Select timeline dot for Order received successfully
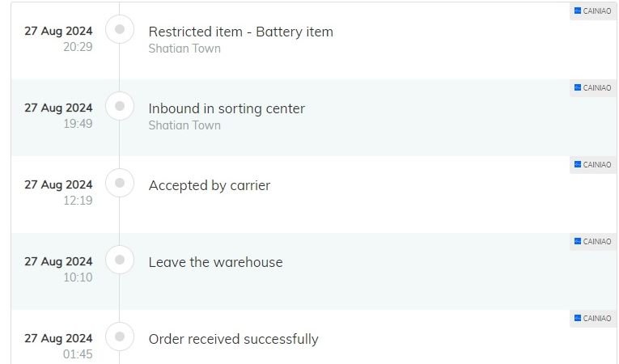Screen dimensions: 619x364 coord(120,336)
